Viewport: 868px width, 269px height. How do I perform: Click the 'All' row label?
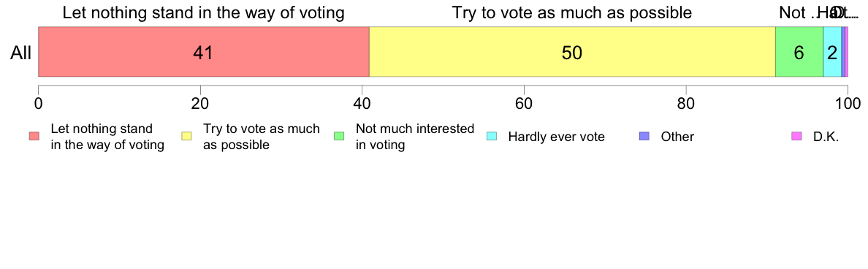point(21,53)
